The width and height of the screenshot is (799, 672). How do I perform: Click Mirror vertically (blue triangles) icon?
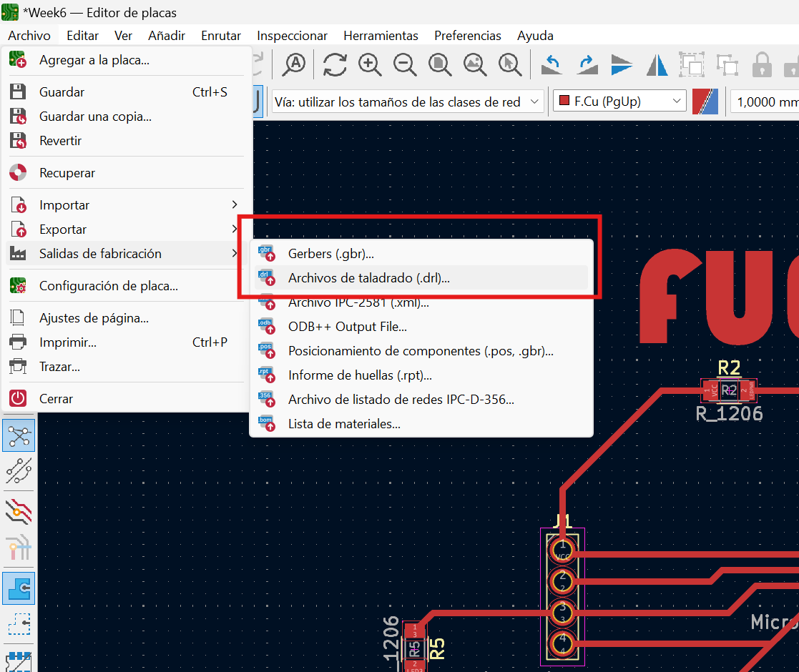622,65
